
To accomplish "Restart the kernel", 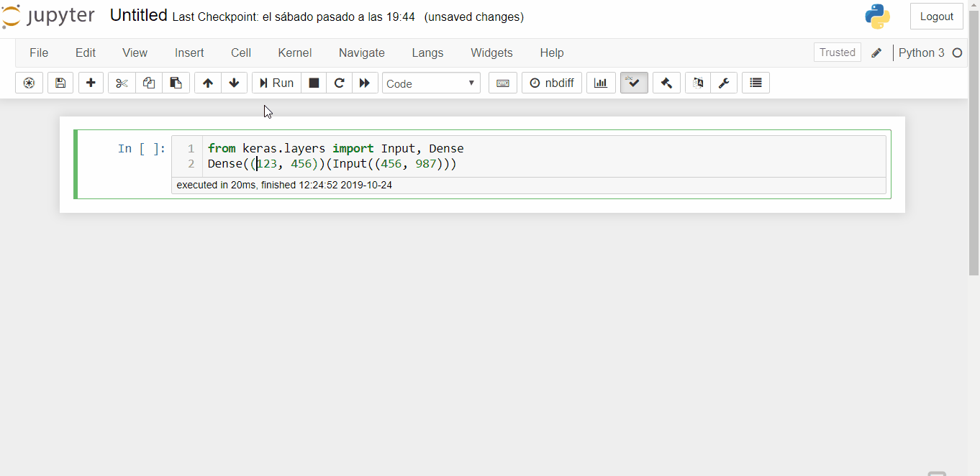I will (x=339, y=82).
